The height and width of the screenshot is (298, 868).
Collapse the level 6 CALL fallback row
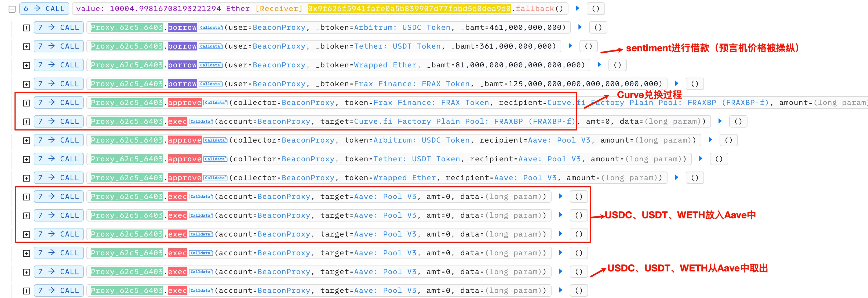pyautogui.click(x=12, y=9)
